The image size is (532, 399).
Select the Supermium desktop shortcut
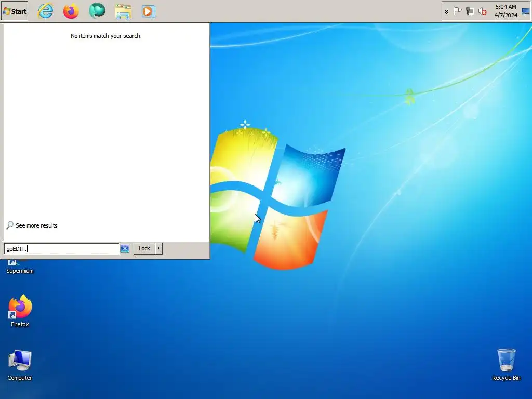coord(20,267)
